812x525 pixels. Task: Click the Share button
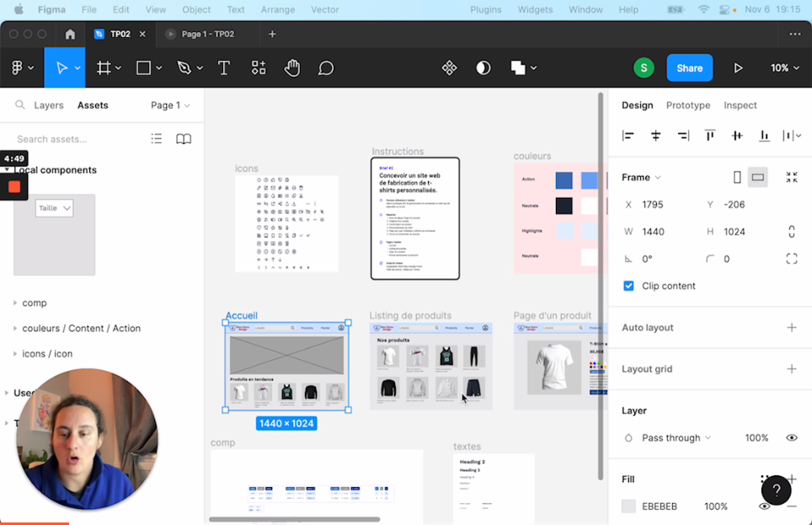click(689, 67)
